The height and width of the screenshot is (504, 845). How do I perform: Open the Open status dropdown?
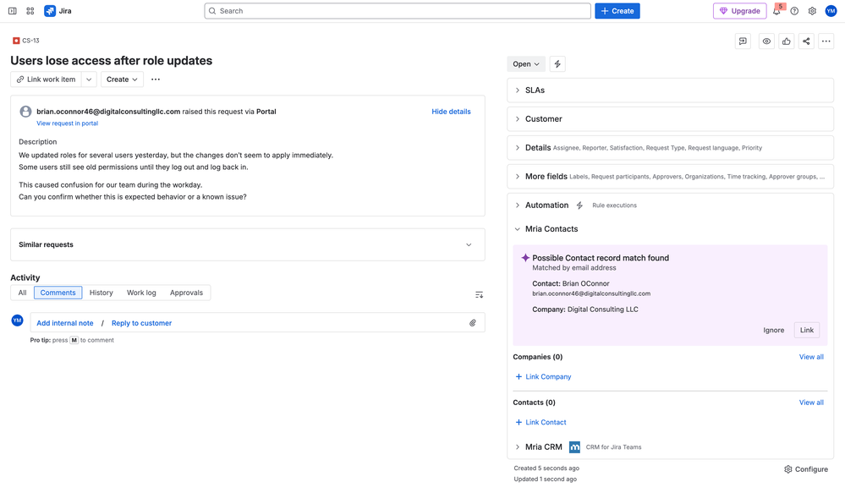click(x=526, y=64)
